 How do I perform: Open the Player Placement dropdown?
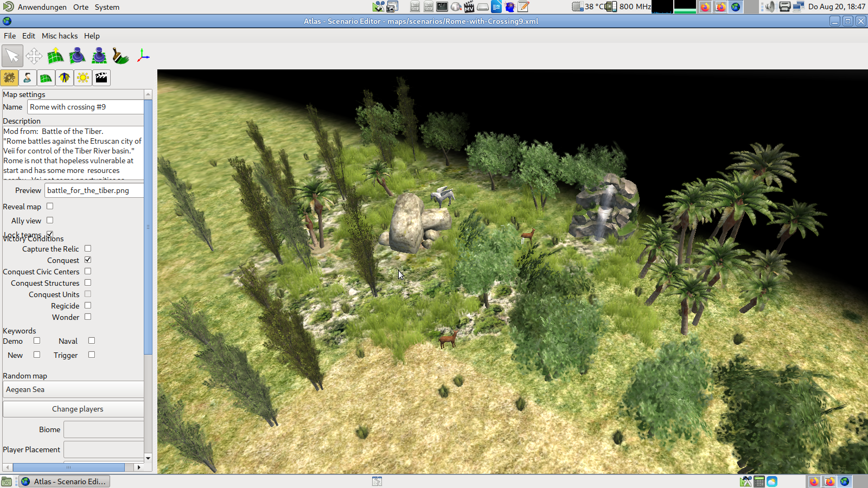coord(104,450)
